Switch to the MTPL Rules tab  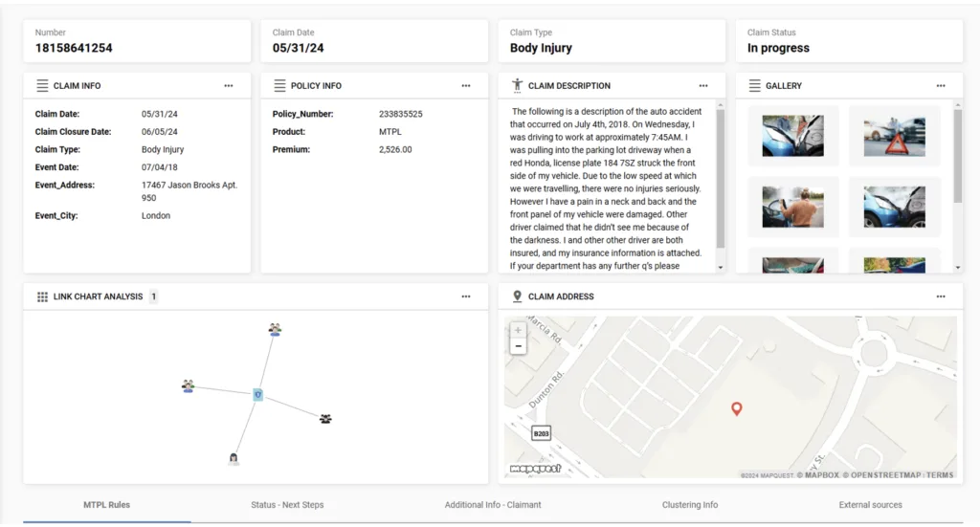click(107, 504)
